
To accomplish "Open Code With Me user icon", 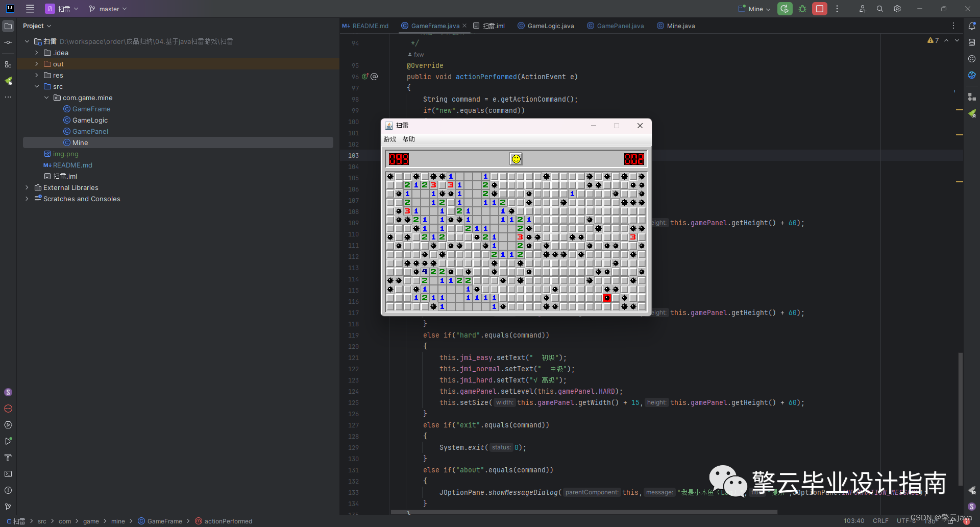I will point(863,9).
